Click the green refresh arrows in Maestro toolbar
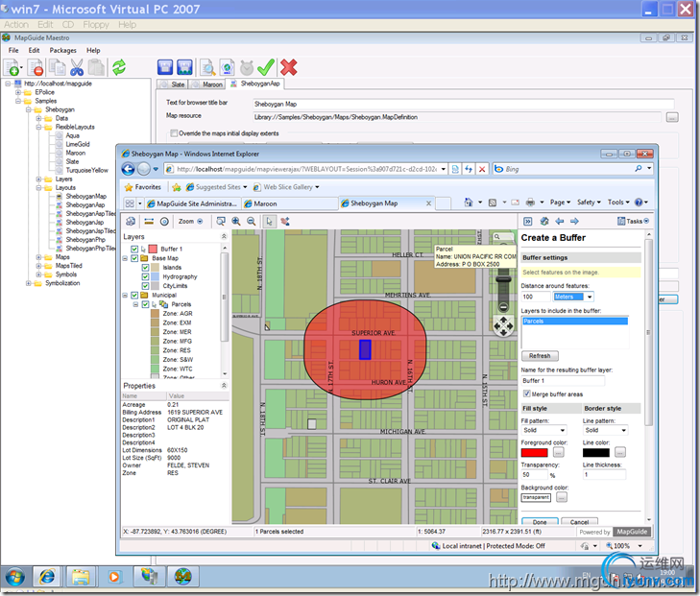This screenshot has height=596, width=700. [x=119, y=67]
